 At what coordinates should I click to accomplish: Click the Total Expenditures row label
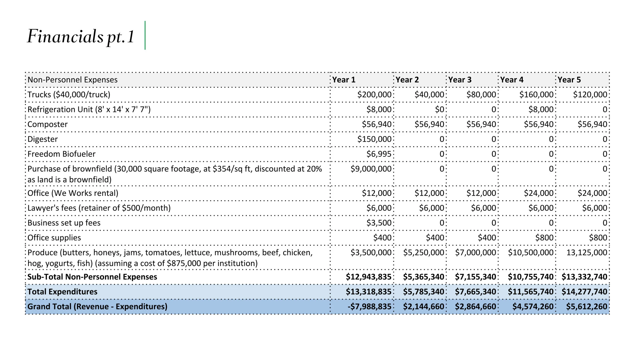(x=62, y=292)
